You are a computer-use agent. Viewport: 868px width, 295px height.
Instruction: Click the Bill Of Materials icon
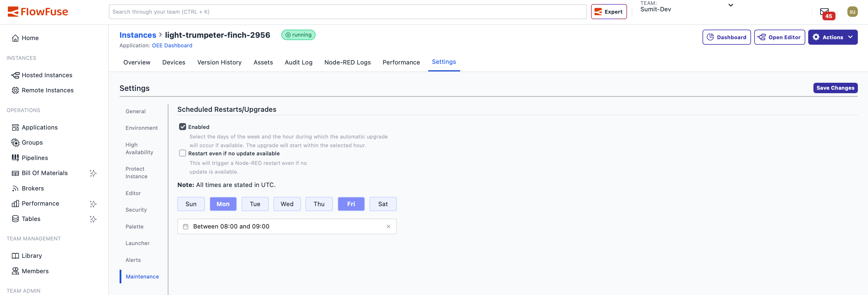(15, 173)
